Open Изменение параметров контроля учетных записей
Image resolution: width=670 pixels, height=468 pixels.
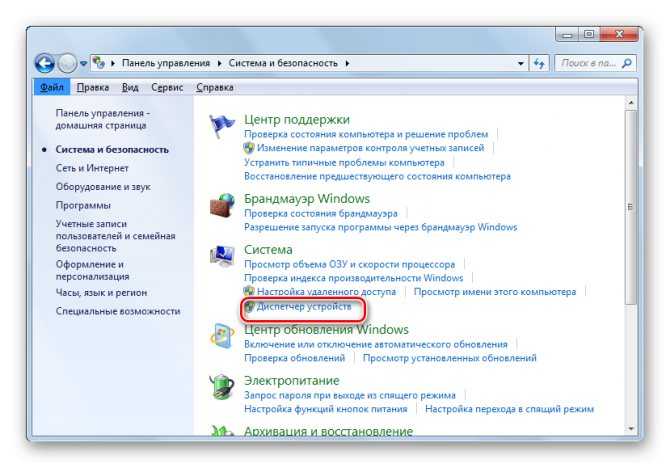coord(370,148)
